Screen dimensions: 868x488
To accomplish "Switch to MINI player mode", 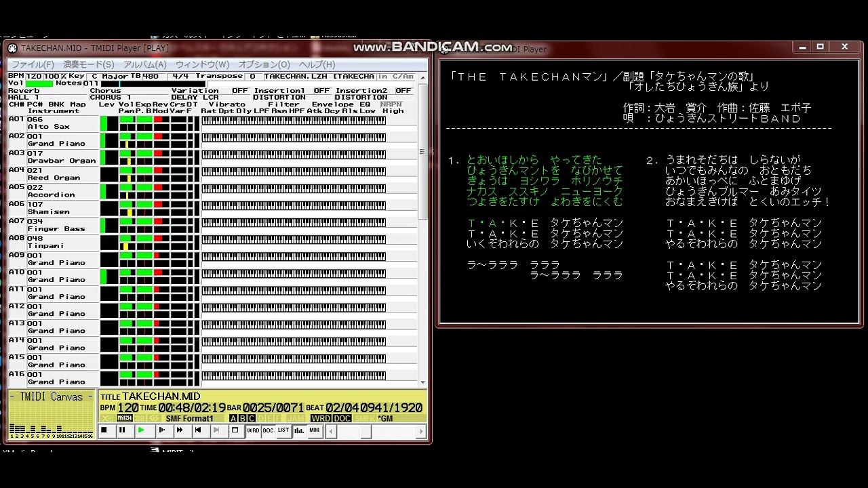I will (x=315, y=430).
